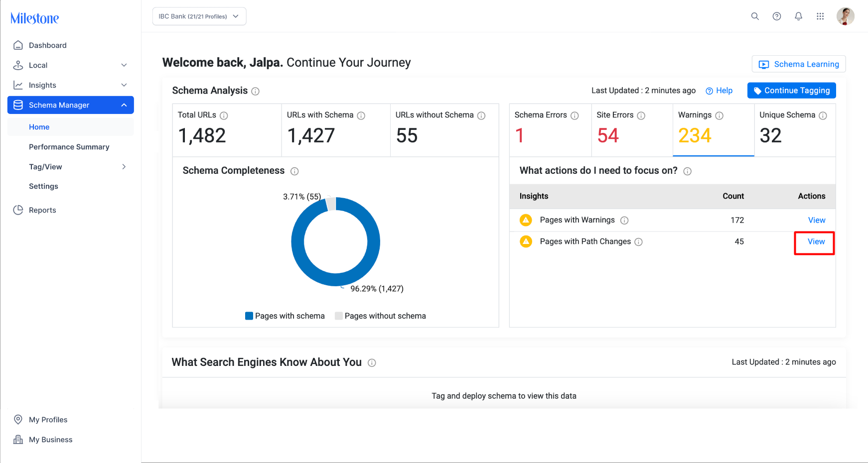Screen dimensions: 868x463
Task: Select the Warnings tab showing 234
Action: coord(714,130)
